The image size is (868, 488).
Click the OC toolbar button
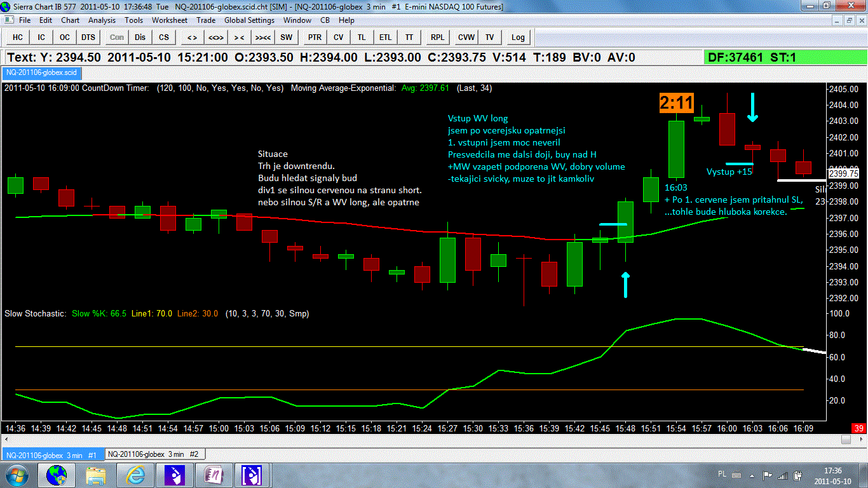(x=65, y=37)
